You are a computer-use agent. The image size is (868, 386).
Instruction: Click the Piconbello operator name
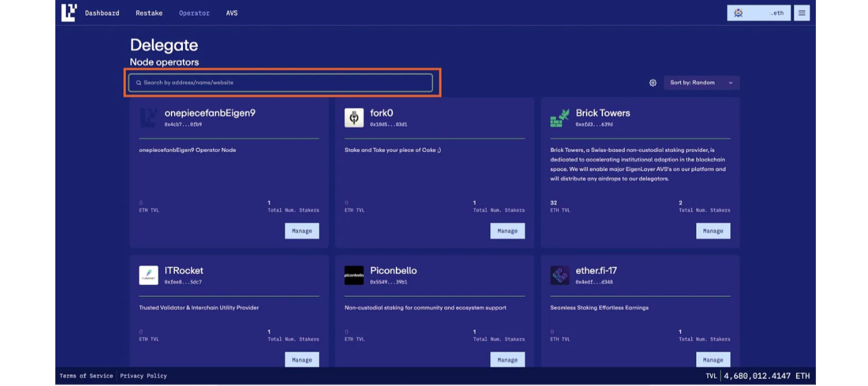393,270
